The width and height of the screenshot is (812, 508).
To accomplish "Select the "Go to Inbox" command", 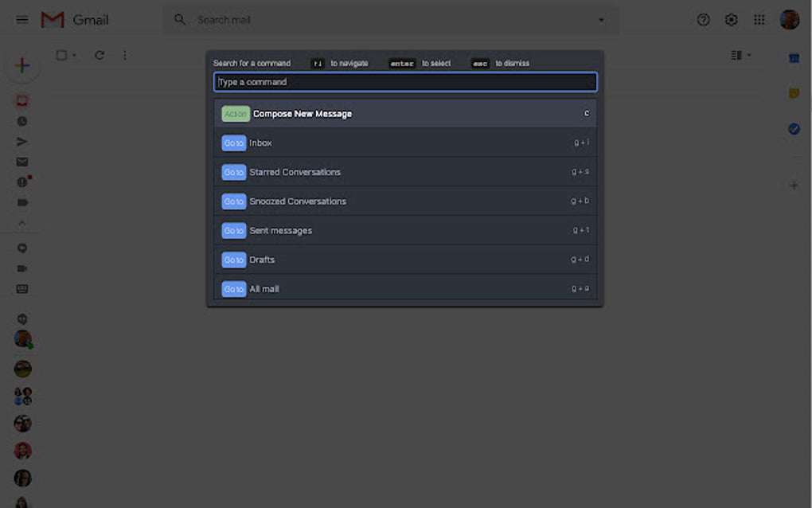I will [x=405, y=143].
